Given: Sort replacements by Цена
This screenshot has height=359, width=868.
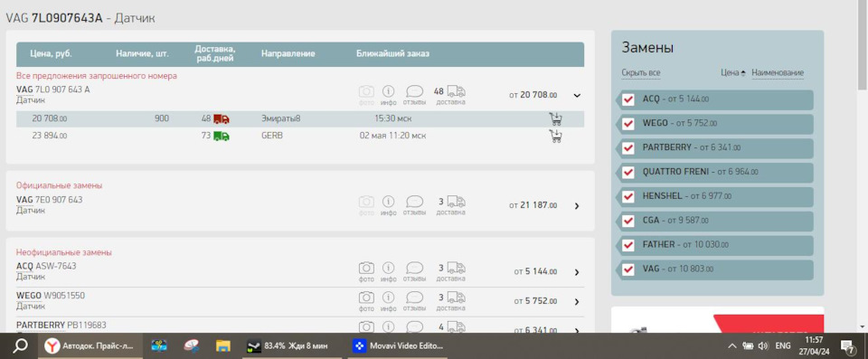Looking at the screenshot, I should tap(733, 72).
